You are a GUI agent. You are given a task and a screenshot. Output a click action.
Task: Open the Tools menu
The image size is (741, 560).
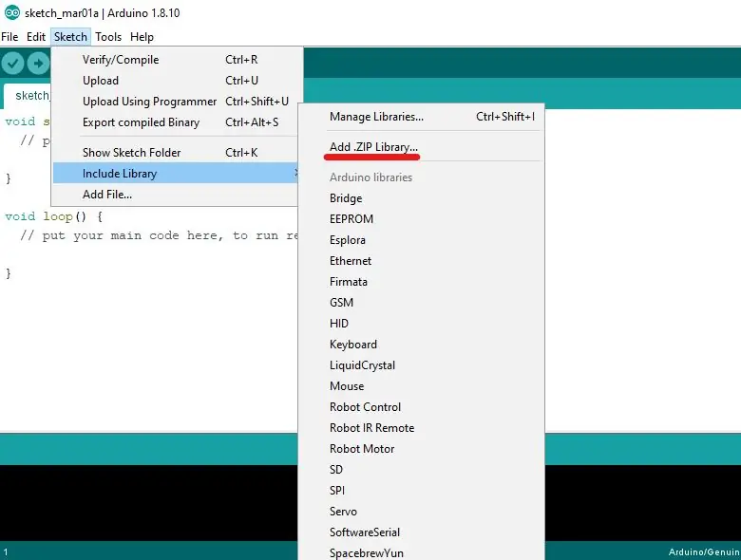click(108, 37)
